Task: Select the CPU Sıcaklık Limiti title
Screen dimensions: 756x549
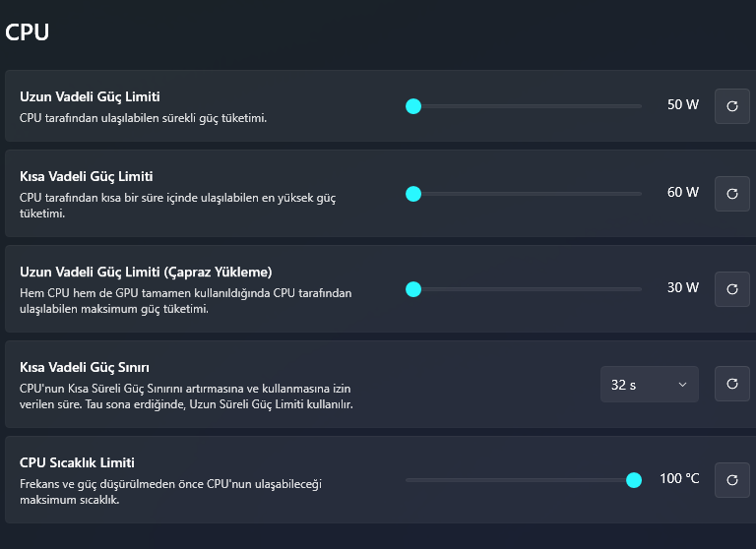Action: pos(77,462)
